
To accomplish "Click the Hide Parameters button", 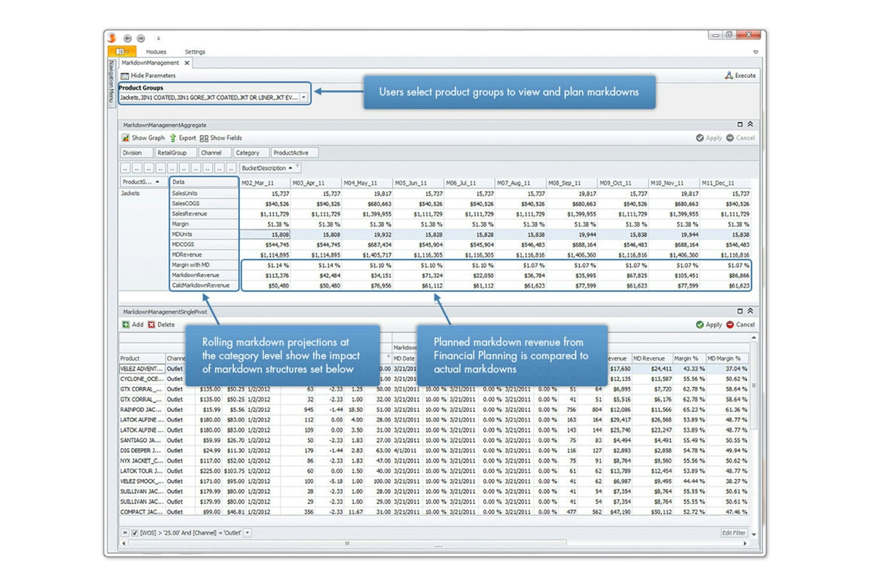I will [x=148, y=75].
